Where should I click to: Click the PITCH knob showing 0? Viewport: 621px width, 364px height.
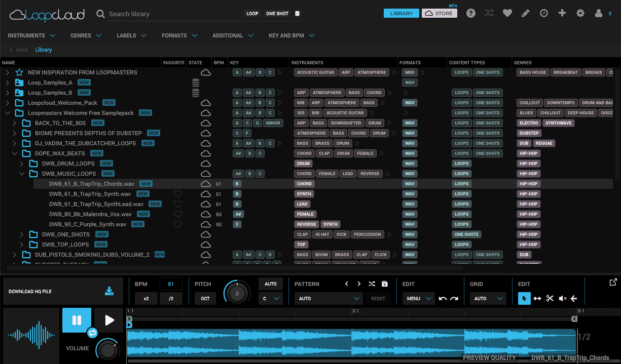click(237, 293)
